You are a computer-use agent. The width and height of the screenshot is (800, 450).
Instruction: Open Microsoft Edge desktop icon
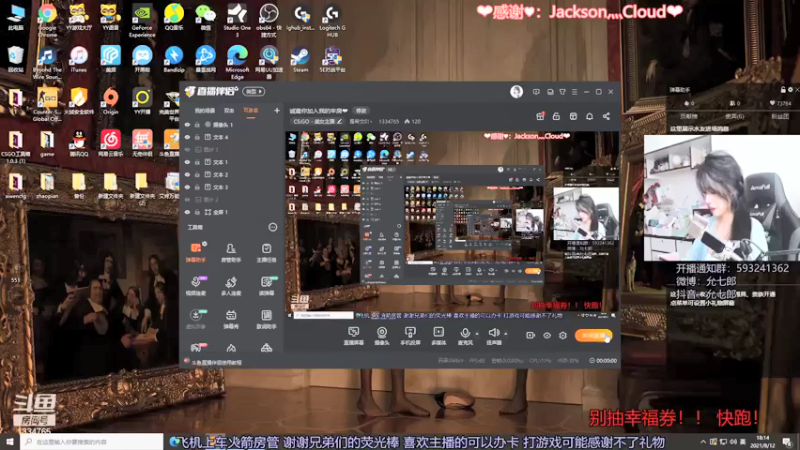tap(237, 61)
